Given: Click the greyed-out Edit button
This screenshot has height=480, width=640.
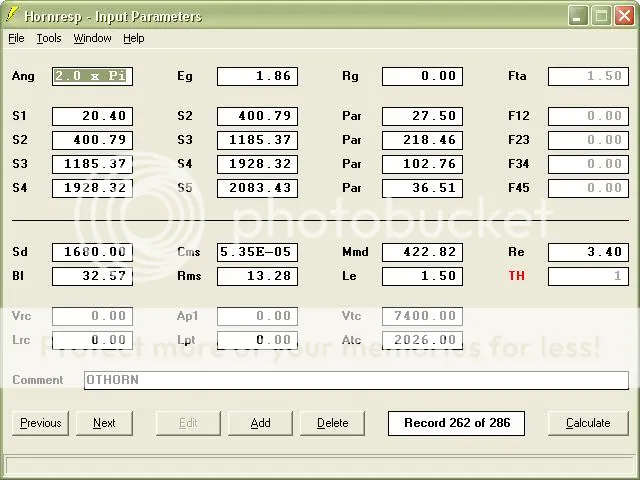Looking at the screenshot, I should (188, 424).
